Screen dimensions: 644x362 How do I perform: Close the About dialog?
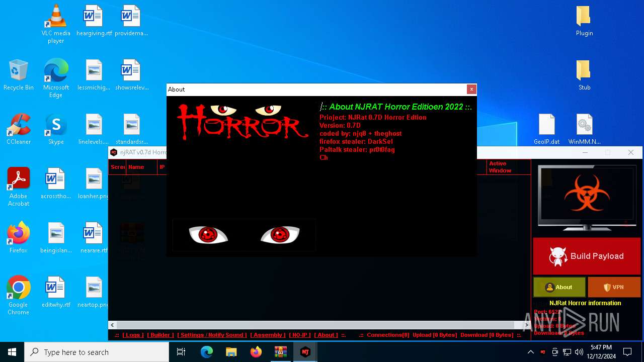471,89
